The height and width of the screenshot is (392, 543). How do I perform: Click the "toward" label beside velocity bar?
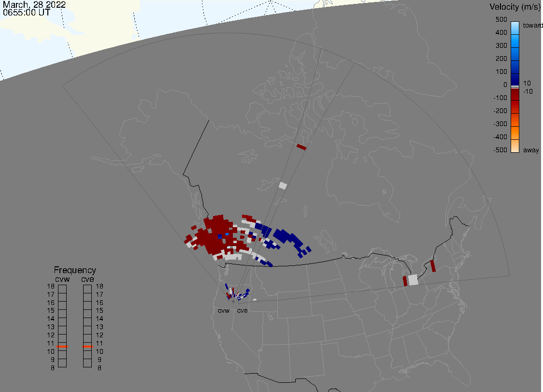pos(533,25)
